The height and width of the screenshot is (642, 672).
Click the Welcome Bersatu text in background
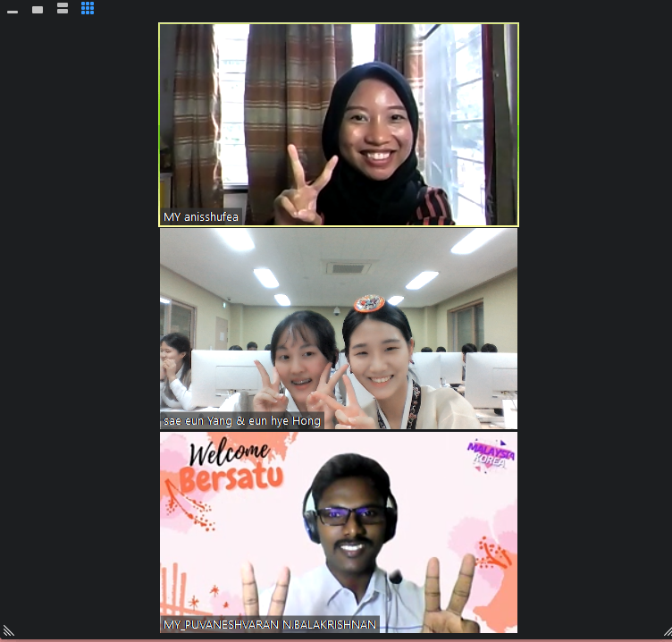(x=231, y=465)
